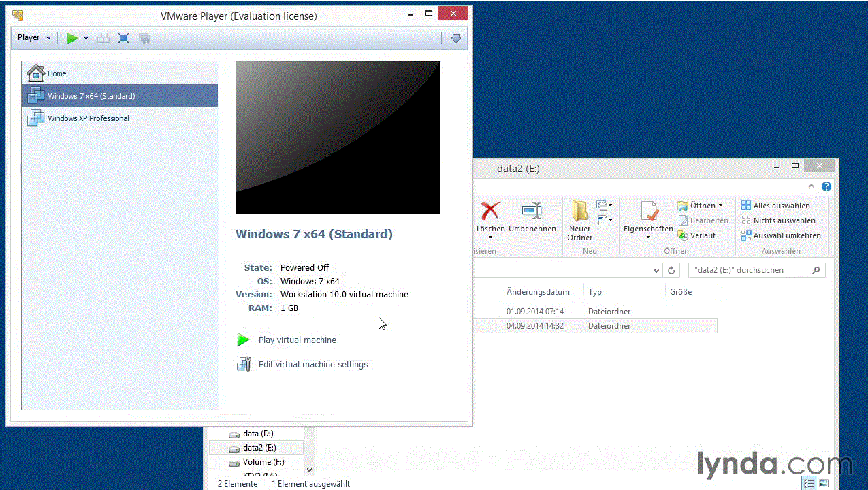Screen dimensions: 868x490
Task: Open the Eigenschaften dropdown arrow
Action: (648, 238)
